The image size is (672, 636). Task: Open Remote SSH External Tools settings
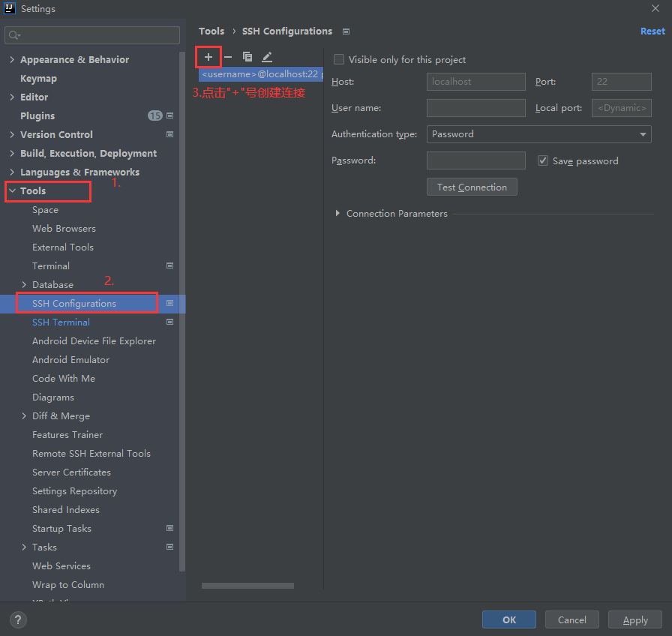coord(91,454)
